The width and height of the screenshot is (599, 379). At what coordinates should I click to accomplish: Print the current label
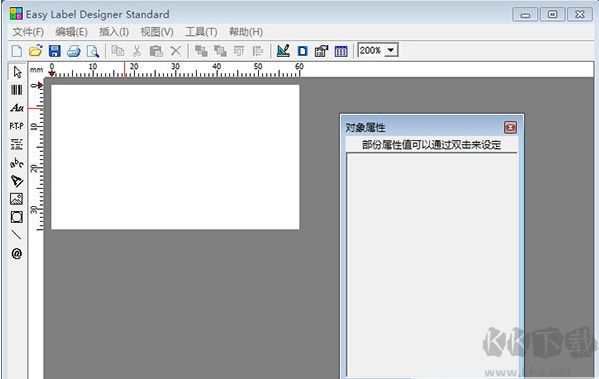click(x=74, y=51)
